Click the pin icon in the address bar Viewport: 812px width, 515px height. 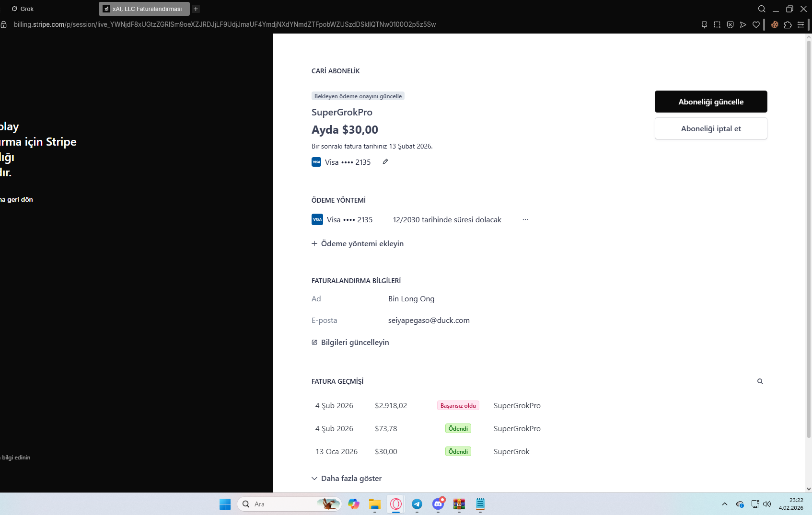pyautogui.click(x=704, y=24)
